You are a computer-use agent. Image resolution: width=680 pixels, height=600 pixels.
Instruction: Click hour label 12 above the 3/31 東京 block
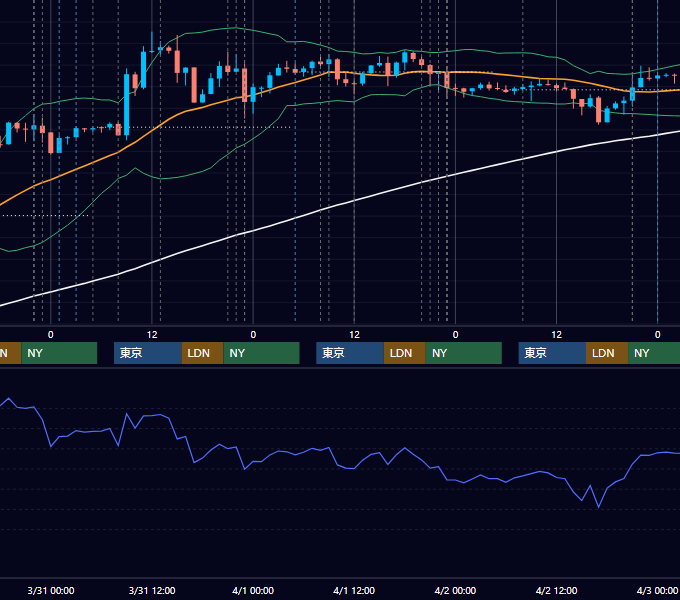point(152,335)
